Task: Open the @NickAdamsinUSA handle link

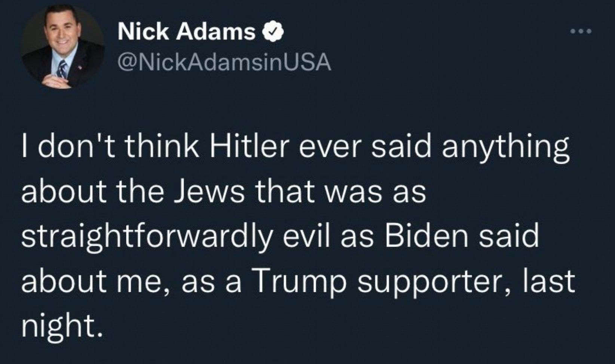Action: [224, 62]
